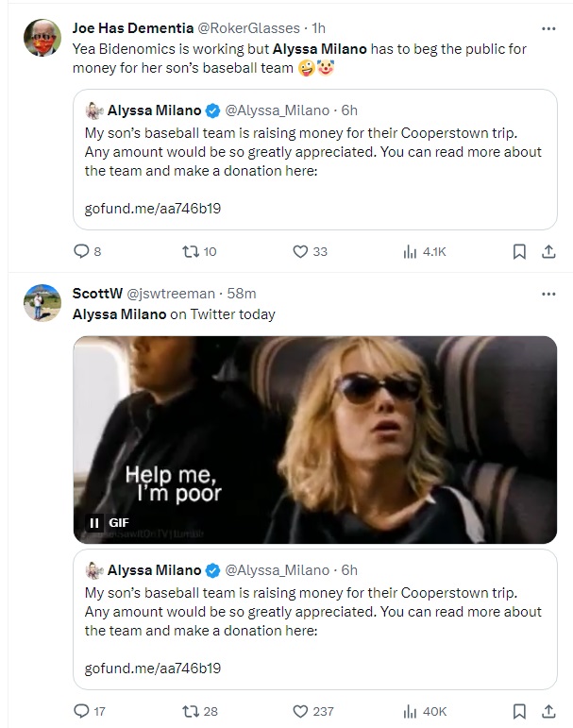This screenshot has height=728, width=573.
Task: Reply to the Joe Has Dementia tweet
Action: 80,251
